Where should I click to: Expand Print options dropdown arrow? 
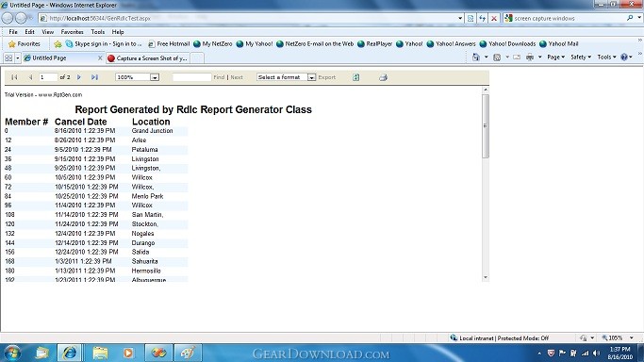point(539,58)
